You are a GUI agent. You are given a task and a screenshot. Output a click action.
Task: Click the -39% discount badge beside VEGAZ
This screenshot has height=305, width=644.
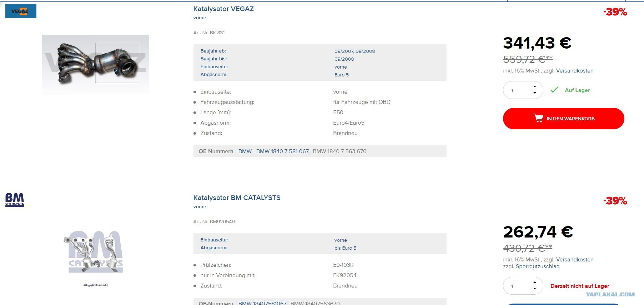615,12
